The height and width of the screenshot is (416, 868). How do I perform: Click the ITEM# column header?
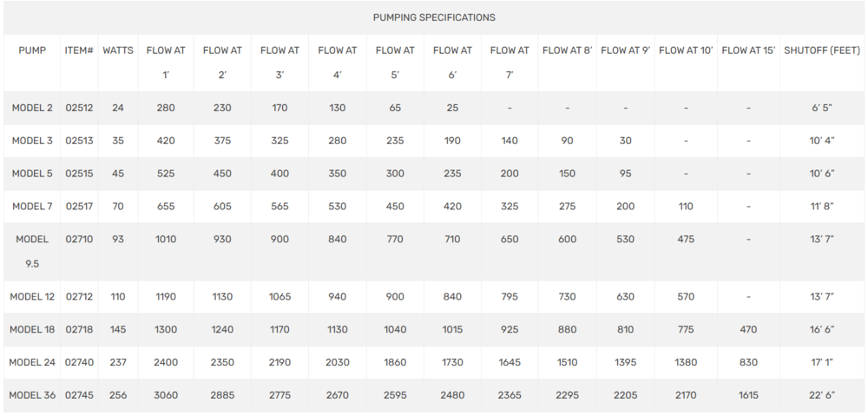point(79,50)
